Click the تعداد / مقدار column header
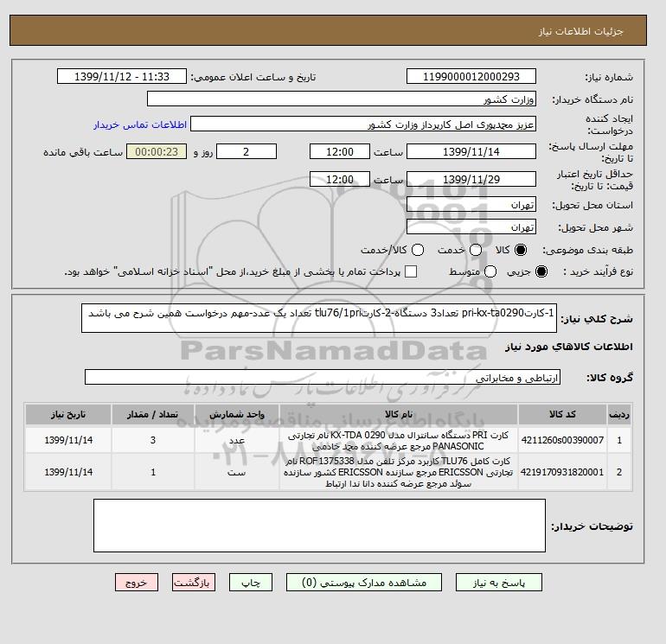666x644 pixels. tap(153, 414)
